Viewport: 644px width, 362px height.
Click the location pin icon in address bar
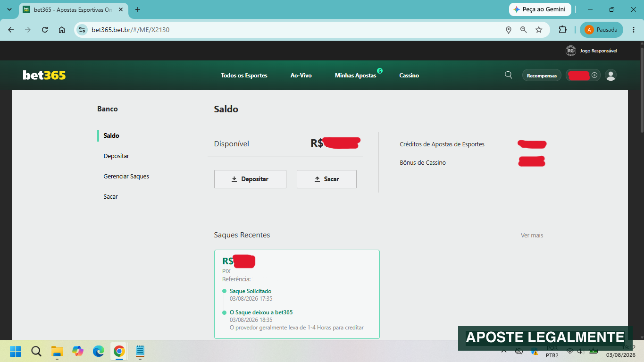[x=509, y=30]
